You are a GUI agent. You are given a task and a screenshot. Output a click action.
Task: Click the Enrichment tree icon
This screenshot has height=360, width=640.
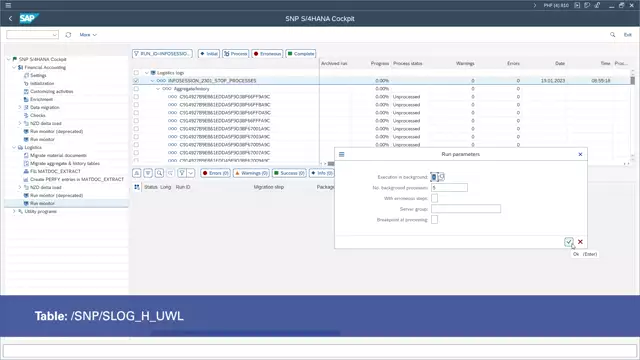(27, 99)
